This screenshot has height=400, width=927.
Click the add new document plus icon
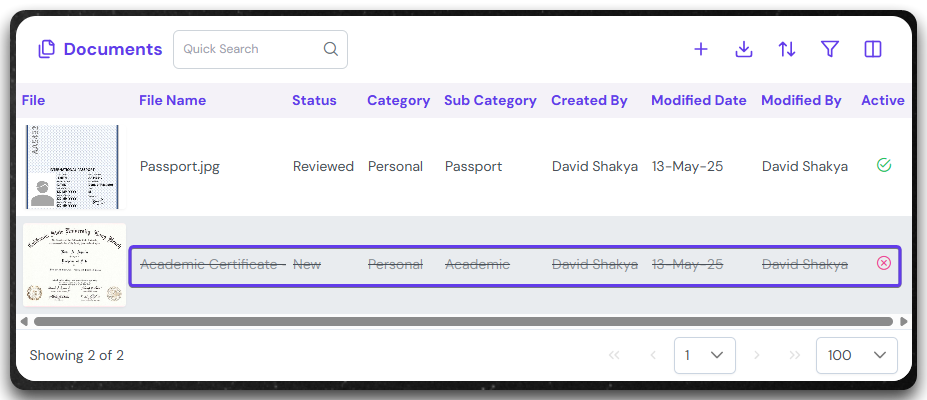[x=701, y=49]
